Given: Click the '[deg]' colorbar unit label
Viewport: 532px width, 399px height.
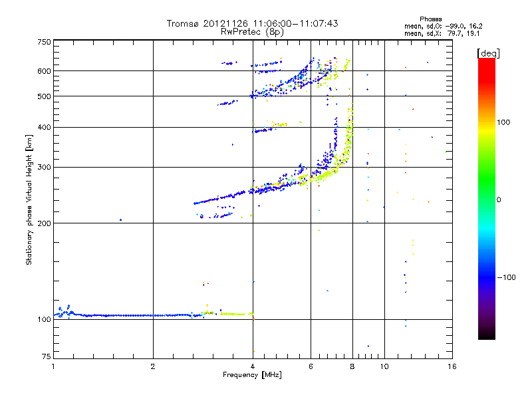Looking at the screenshot, I should (488, 53).
